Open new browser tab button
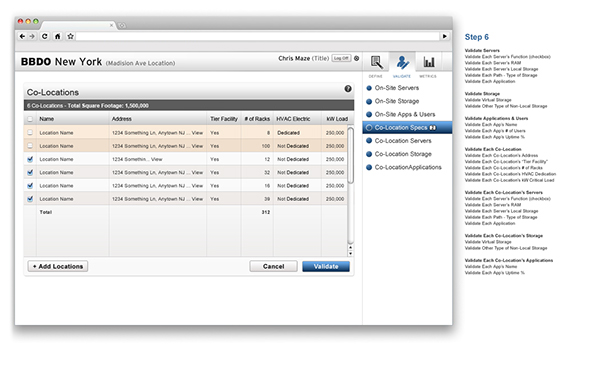The width and height of the screenshot is (600, 388). pyautogui.click(x=122, y=25)
